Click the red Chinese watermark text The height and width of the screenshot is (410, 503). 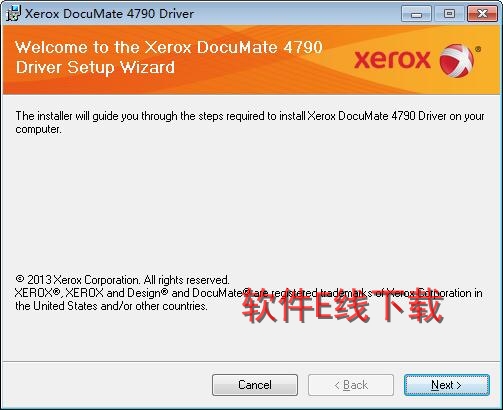pyautogui.click(x=342, y=305)
